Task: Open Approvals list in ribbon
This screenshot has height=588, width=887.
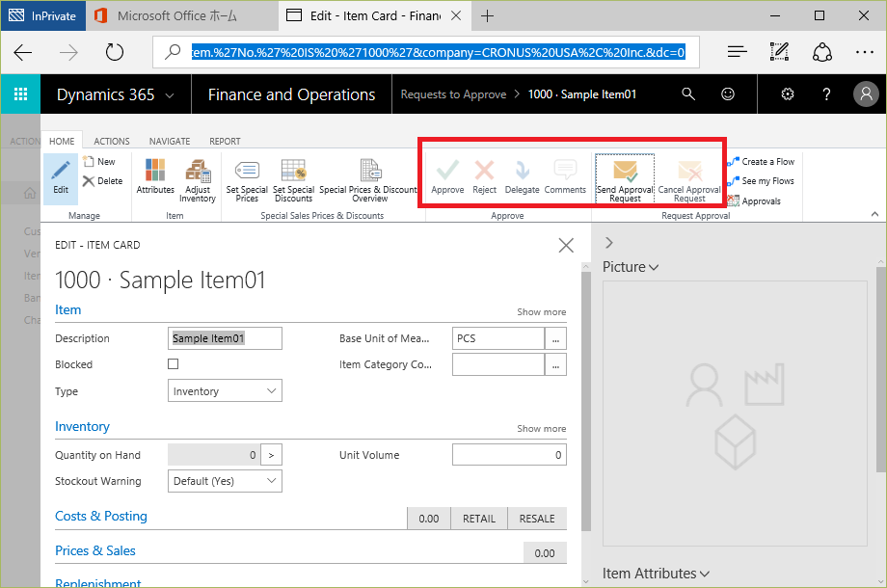Action: coord(755,200)
